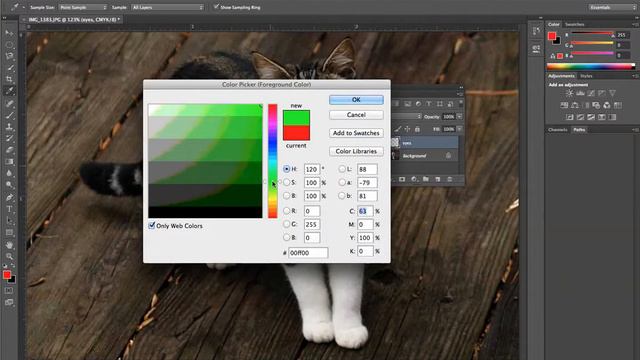Select the Pen tool
This screenshot has height=360, width=640.
coord(9,198)
